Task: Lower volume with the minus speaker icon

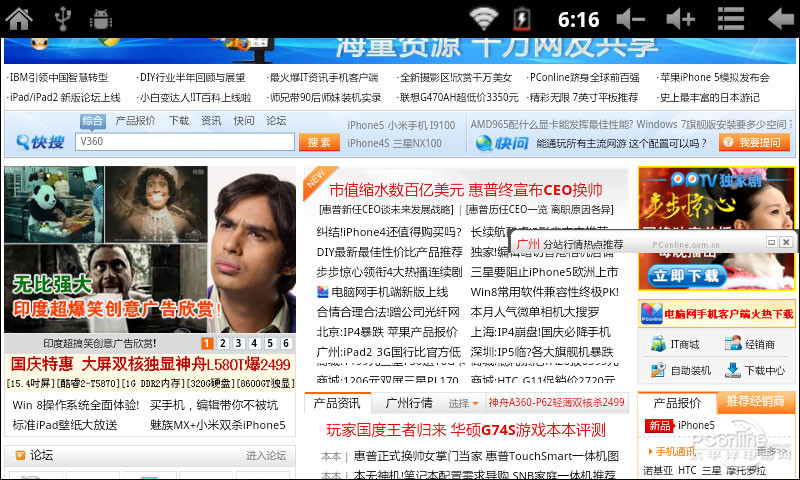Action: tap(631, 19)
